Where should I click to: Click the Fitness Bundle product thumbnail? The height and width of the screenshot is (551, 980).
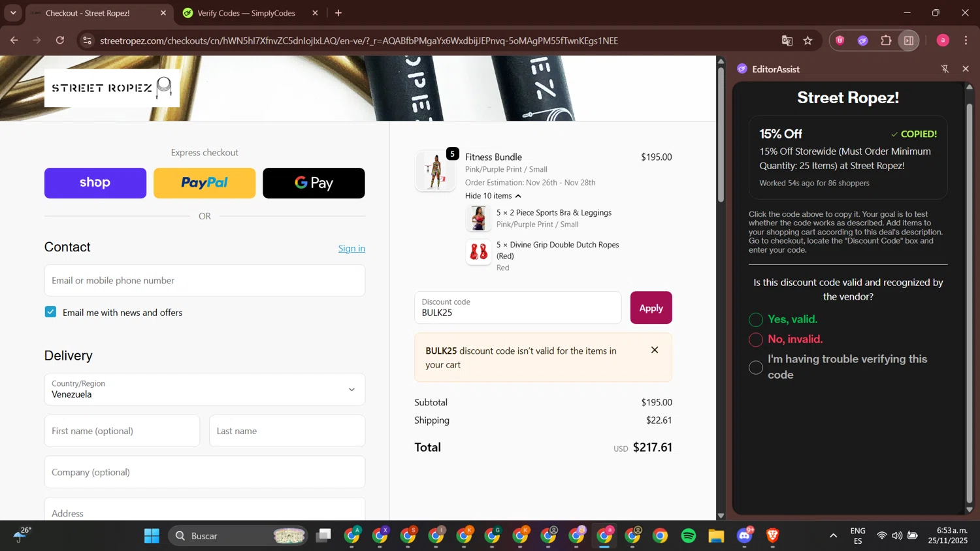(x=435, y=172)
